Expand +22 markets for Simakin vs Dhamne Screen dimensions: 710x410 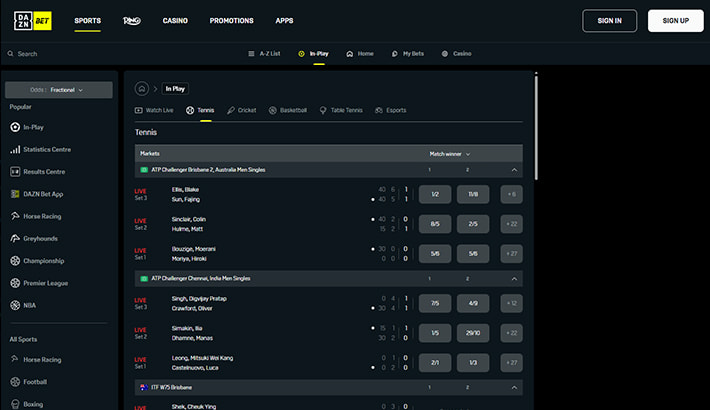pyautogui.click(x=511, y=333)
